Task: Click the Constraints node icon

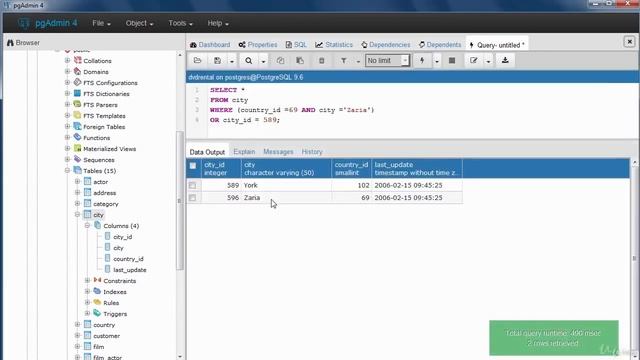Action: tap(97, 280)
